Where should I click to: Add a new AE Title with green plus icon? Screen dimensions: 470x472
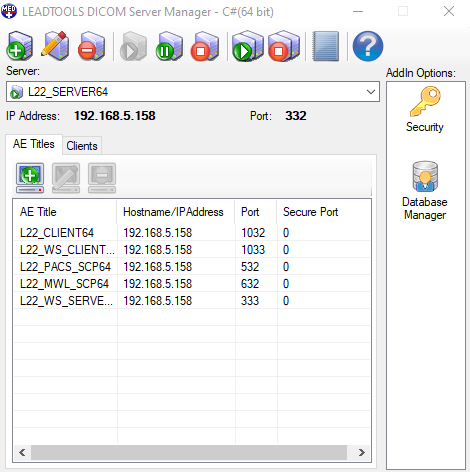pyautogui.click(x=30, y=178)
